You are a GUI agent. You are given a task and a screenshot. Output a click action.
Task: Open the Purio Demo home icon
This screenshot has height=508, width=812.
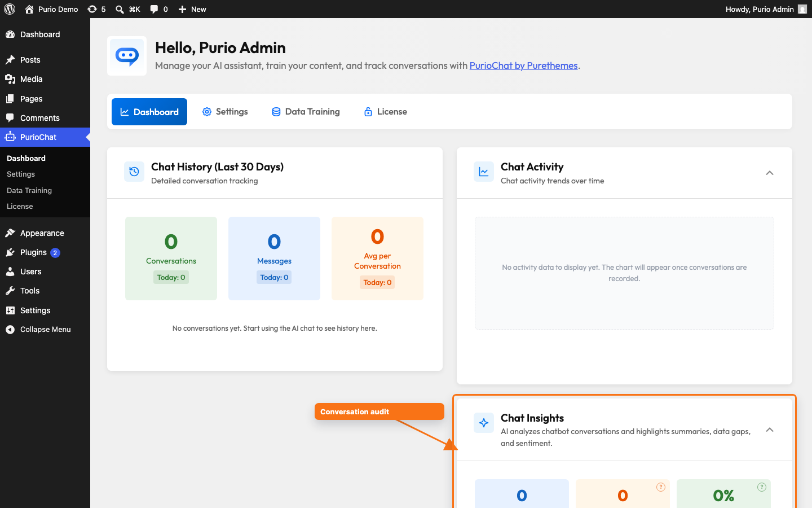click(x=29, y=9)
